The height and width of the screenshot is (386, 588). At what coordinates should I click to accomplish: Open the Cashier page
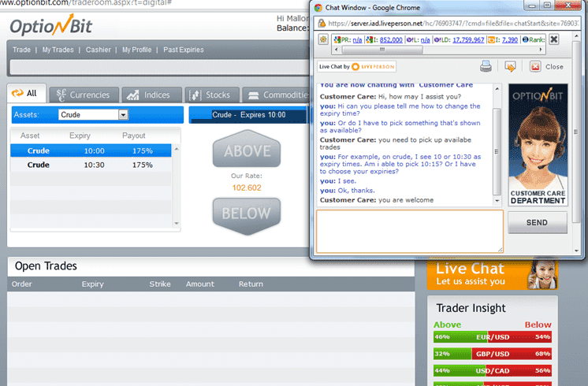(99, 50)
